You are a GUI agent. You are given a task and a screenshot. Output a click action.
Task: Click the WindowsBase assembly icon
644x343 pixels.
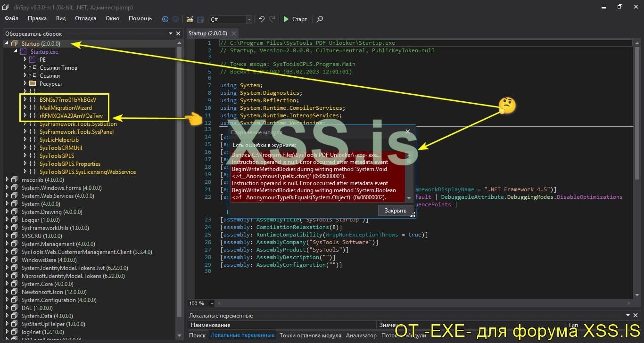14,260
